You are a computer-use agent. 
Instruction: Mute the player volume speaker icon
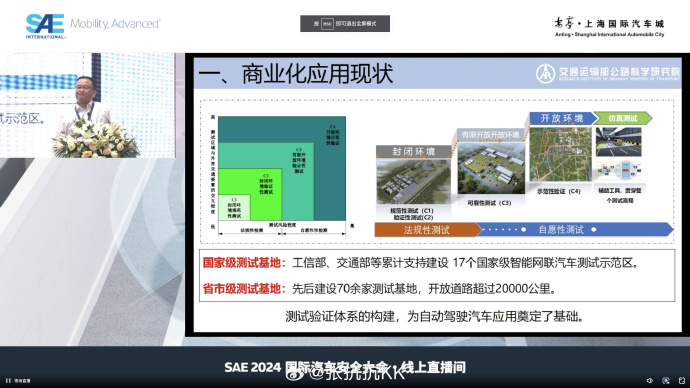tap(650, 381)
